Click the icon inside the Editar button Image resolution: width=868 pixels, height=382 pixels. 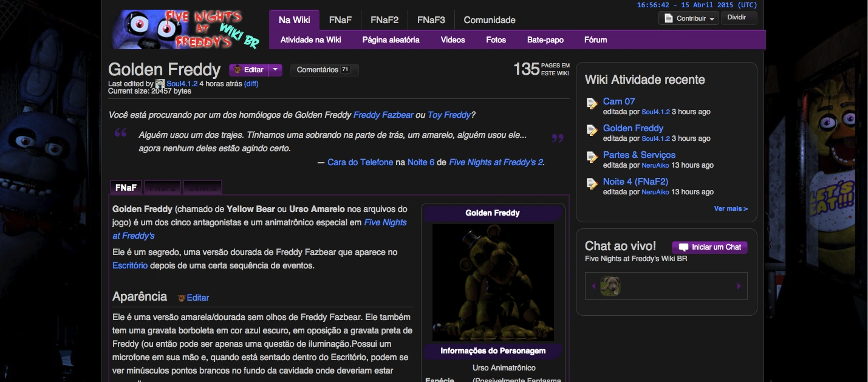[238, 70]
